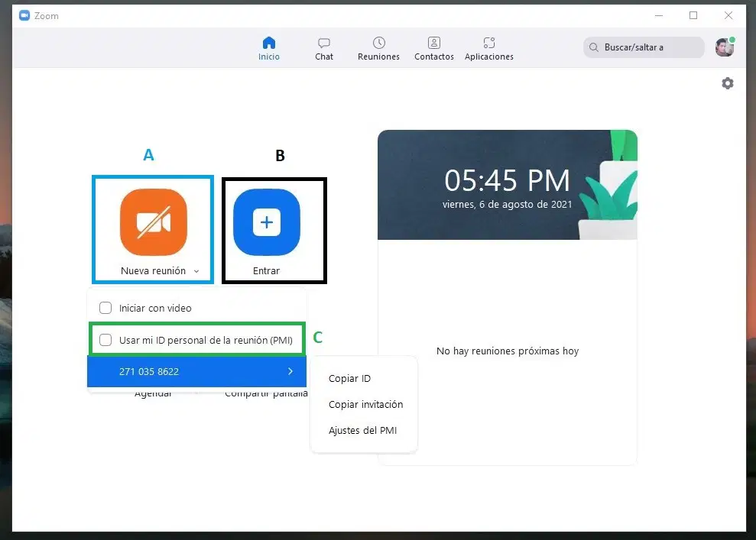Open the profile avatar menu
Image resolution: width=756 pixels, height=540 pixels.
pos(725,47)
